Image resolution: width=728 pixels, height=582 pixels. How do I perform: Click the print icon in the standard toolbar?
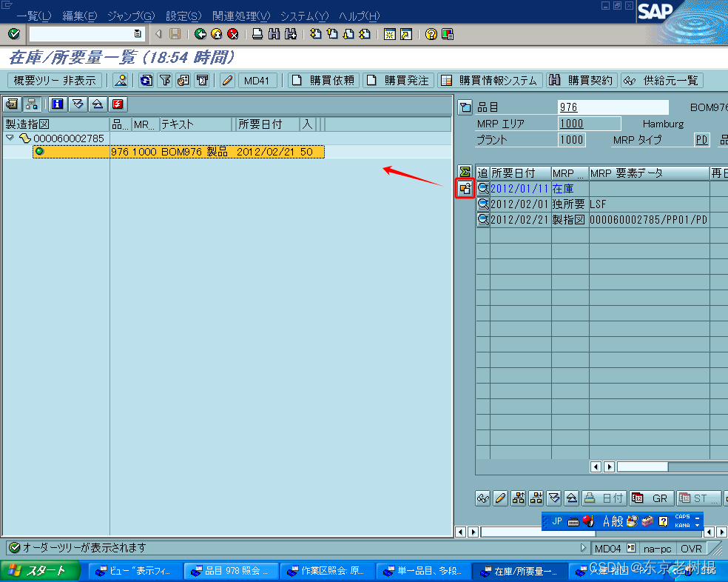click(x=257, y=33)
